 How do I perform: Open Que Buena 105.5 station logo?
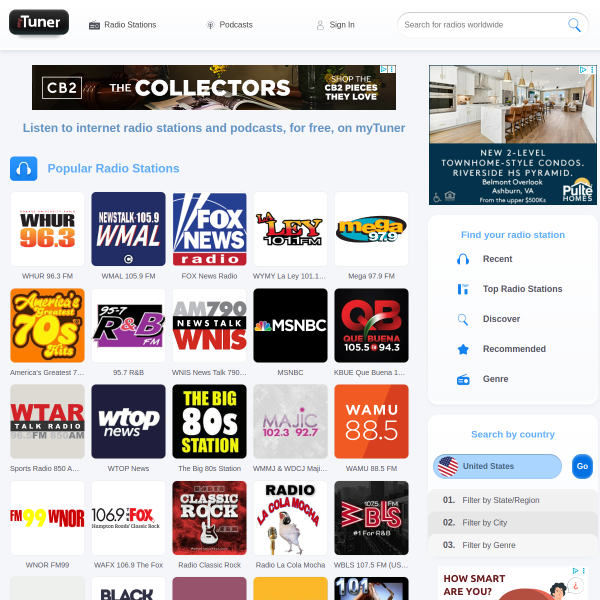[x=372, y=325]
